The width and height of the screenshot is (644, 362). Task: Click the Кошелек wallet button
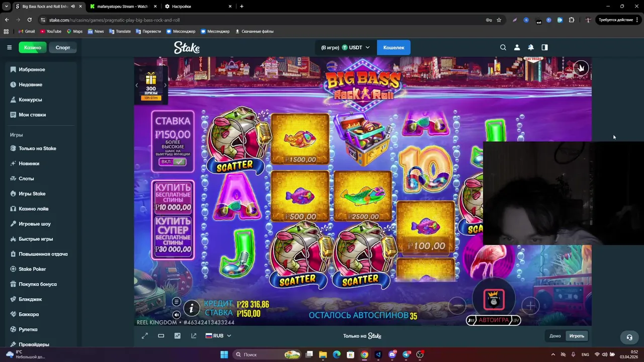click(x=393, y=47)
